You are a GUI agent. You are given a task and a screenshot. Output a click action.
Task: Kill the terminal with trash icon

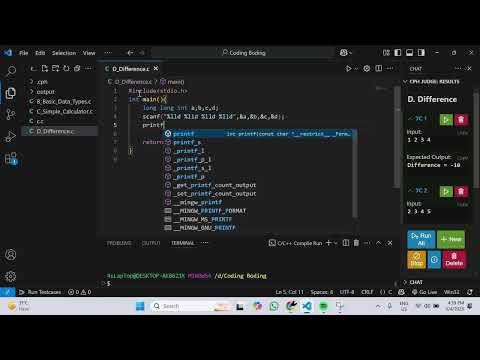(x=356, y=243)
